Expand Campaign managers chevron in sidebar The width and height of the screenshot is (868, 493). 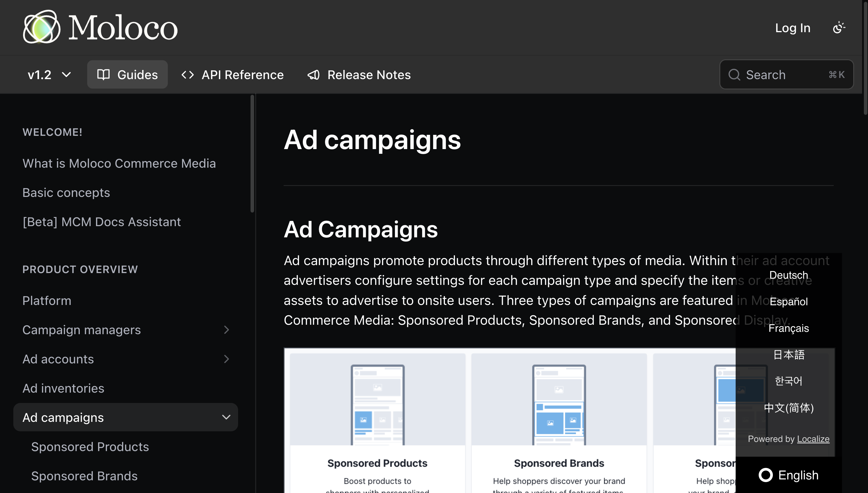coord(226,329)
